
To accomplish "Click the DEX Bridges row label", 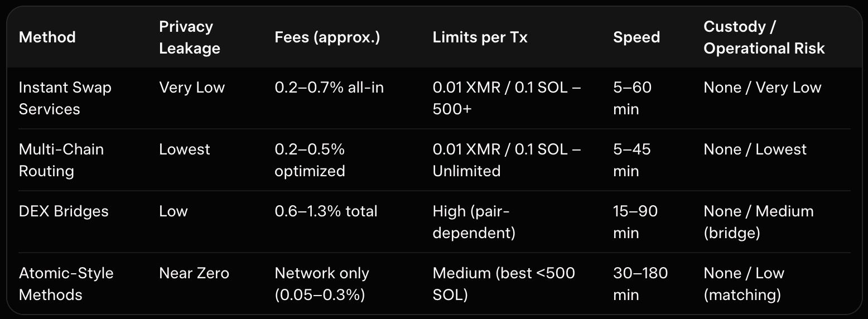I will pyautogui.click(x=64, y=211).
